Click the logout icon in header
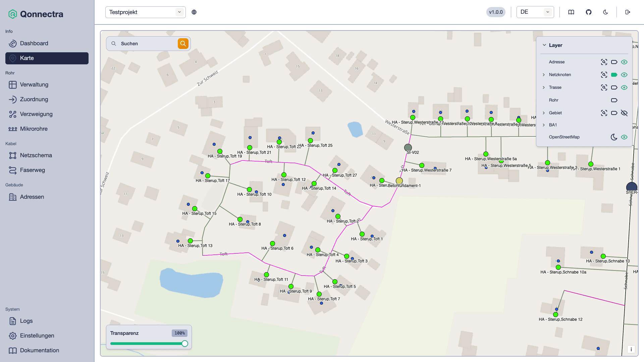 (628, 12)
